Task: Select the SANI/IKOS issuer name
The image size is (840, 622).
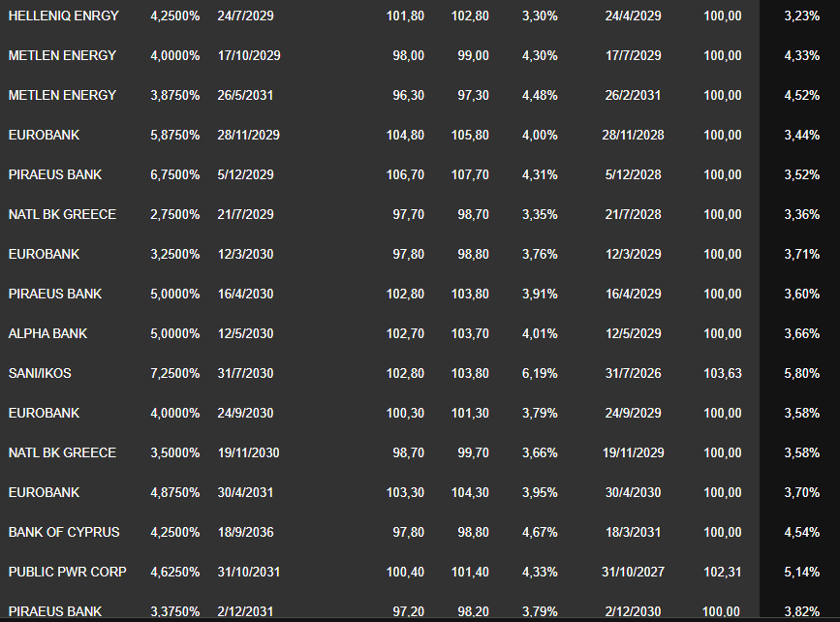Action: (x=40, y=373)
